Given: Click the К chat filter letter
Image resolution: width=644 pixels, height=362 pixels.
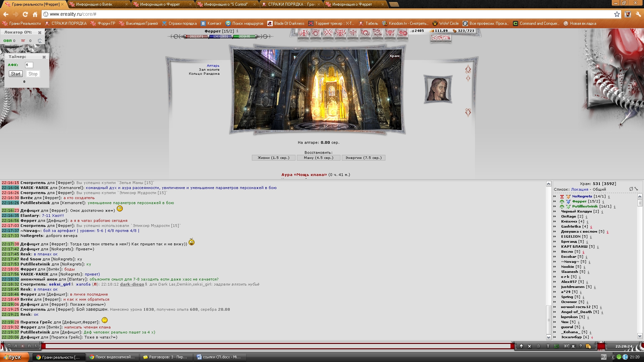Looking at the screenshot, I should click(x=23, y=346).
